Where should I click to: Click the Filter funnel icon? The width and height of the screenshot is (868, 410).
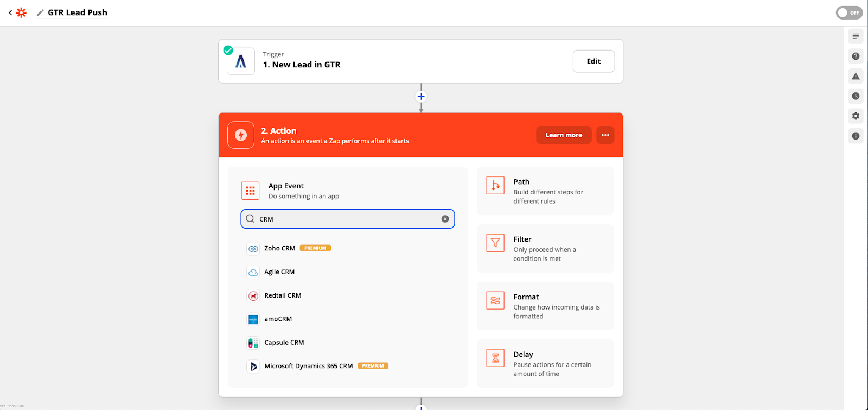click(495, 243)
